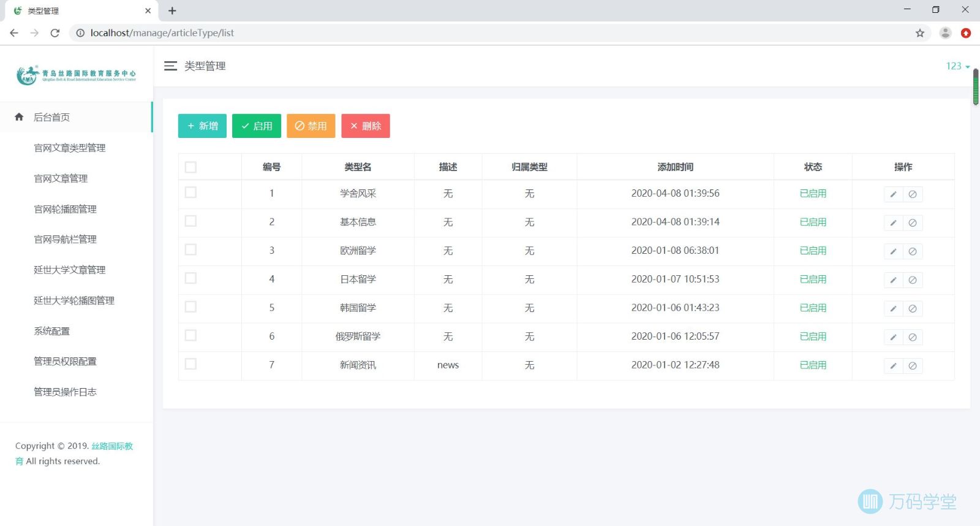This screenshot has height=526, width=980.
Task: Bookmark this page with the star icon
Action: [x=920, y=33]
